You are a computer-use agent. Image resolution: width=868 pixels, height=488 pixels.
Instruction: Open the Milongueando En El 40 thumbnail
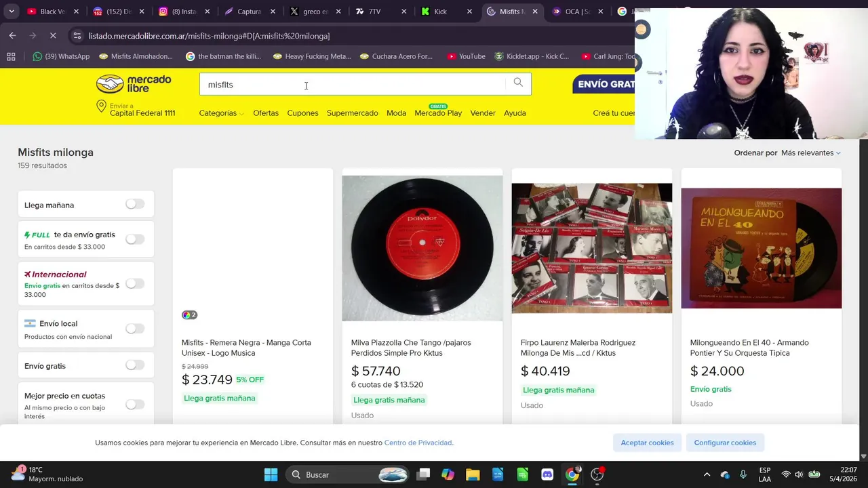(762, 248)
